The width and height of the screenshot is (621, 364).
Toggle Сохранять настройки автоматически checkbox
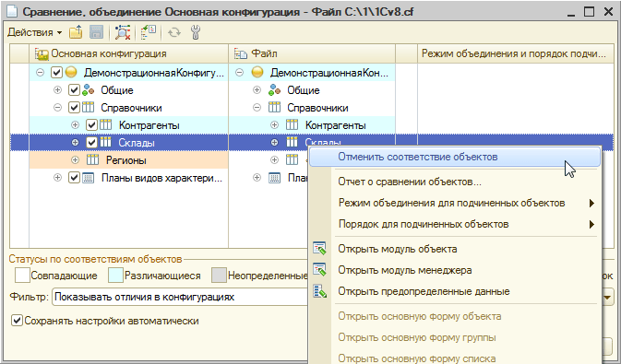(17, 321)
